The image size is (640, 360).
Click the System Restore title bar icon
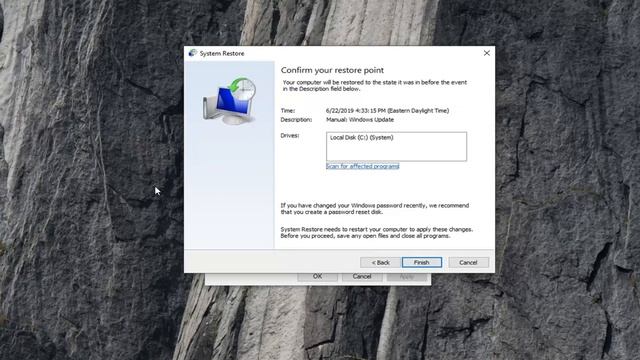pyautogui.click(x=193, y=53)
